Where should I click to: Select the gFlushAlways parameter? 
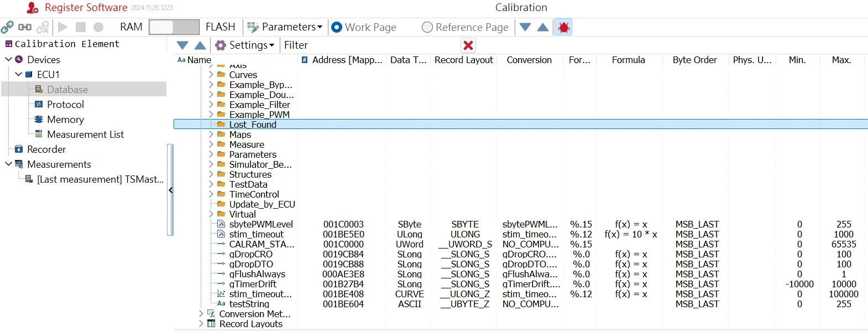coord(520,274)
